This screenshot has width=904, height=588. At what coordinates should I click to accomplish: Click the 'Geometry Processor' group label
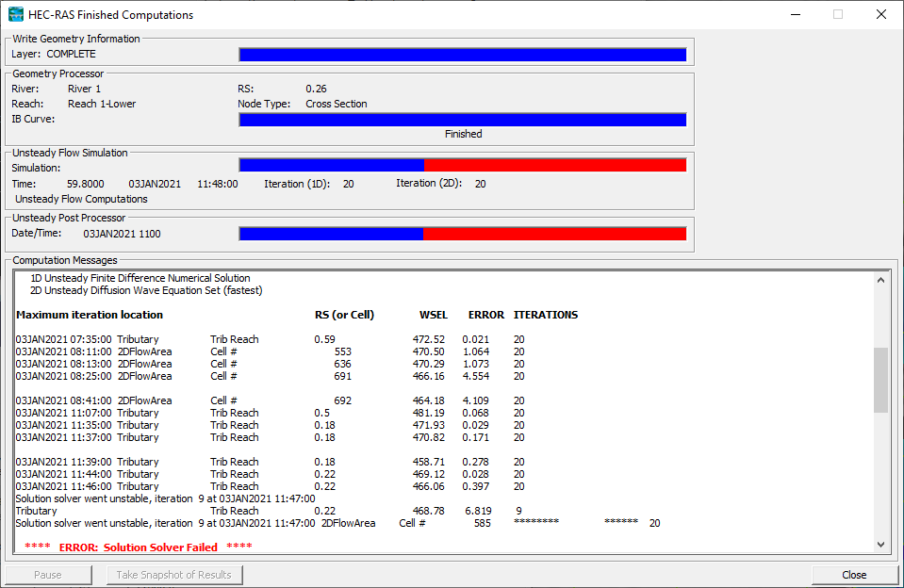tap(58, 73)
